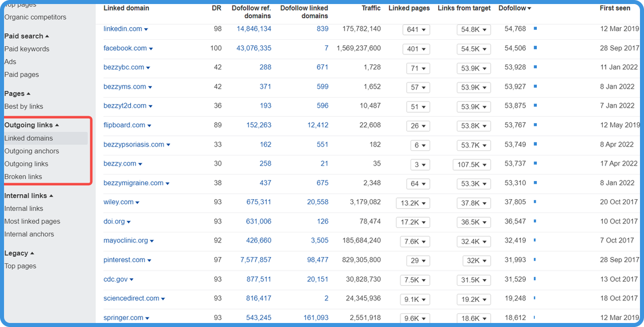Screen dimensions: 644x327
Task: Open Ads sidebar item
Action: 10,62
